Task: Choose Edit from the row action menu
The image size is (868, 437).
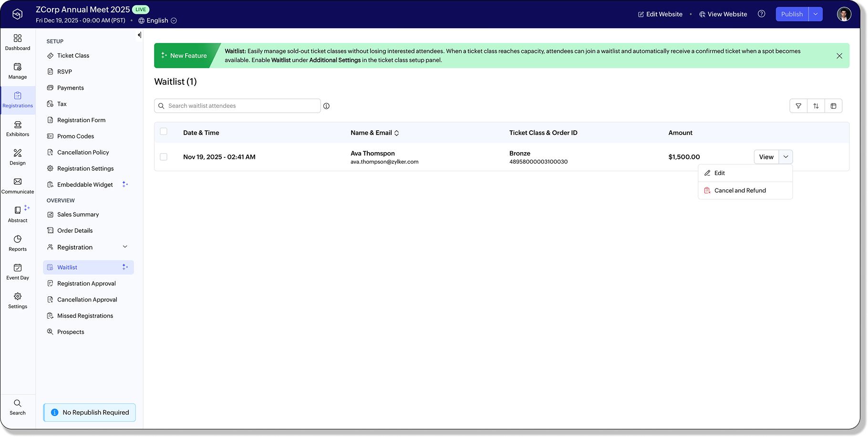Action: tap(719, 173)
